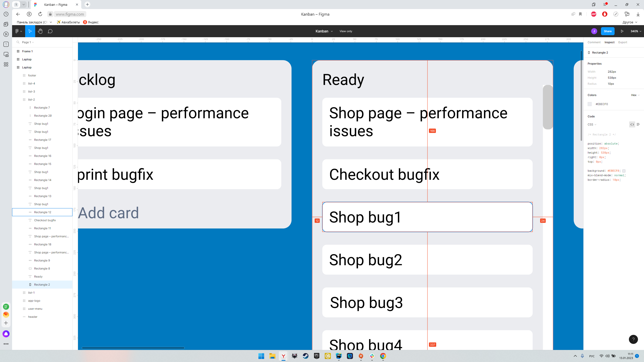Image resolution: width=644 pixels, height=362 pixels.
Task: Open the Авиабилеты bookmark
Action: [x=68, y=22]
